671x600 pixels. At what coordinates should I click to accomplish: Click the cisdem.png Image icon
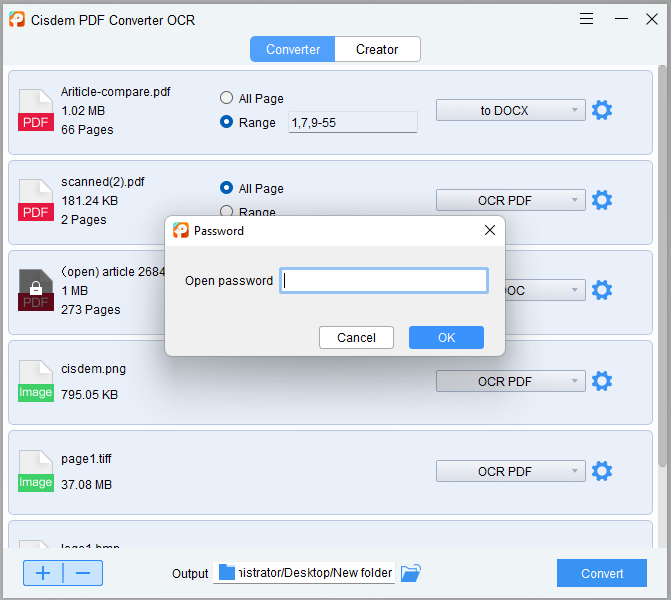(x=36, y=380)
